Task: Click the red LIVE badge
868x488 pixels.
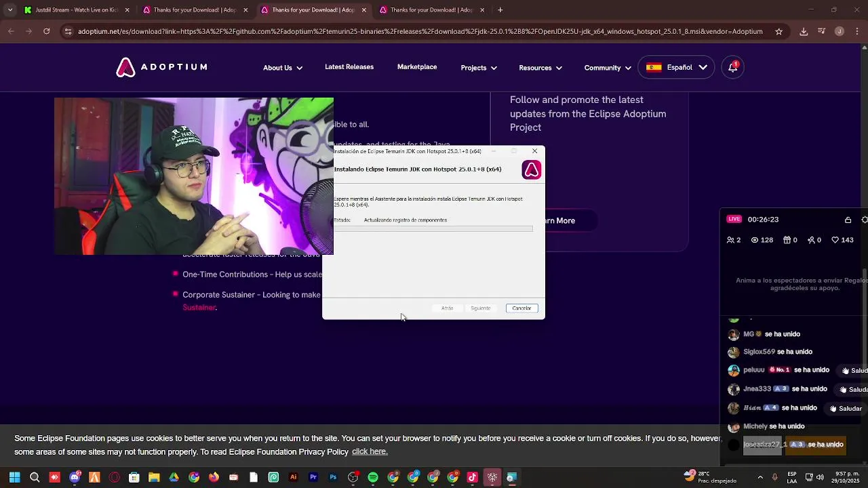Action: pos(734,220)
